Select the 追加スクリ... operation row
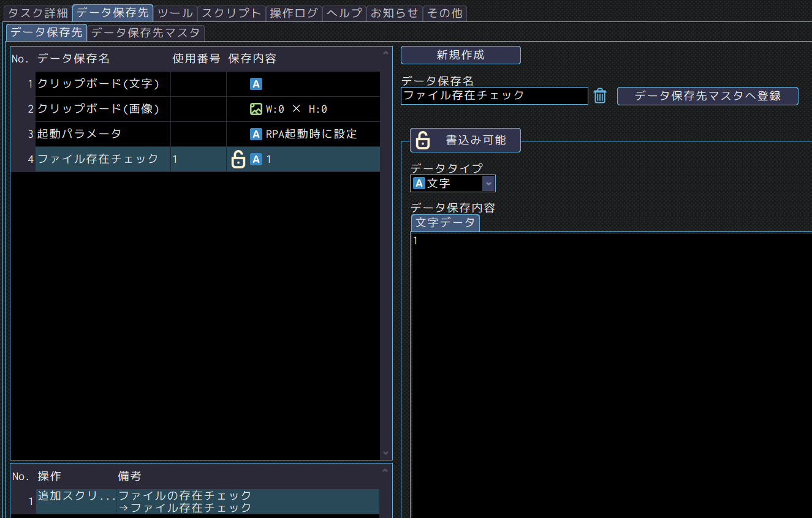 76,501
